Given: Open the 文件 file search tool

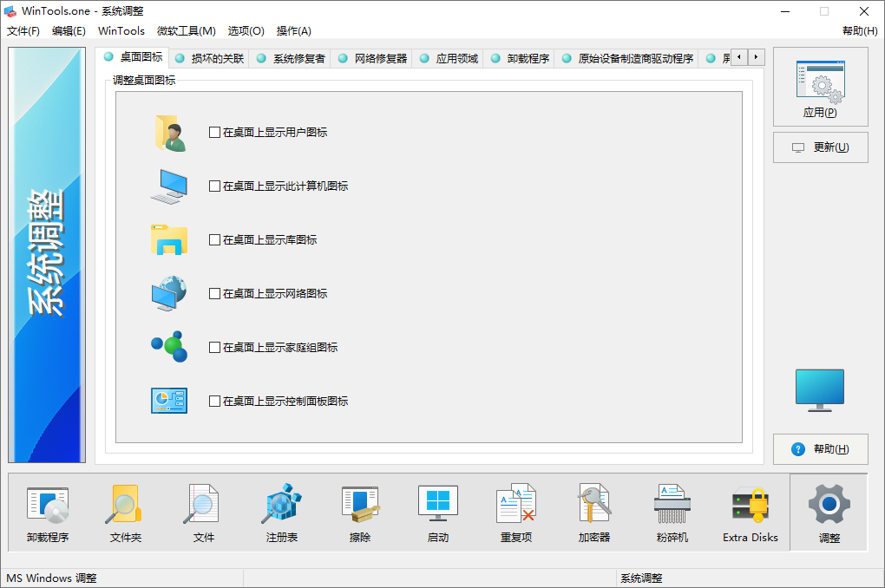Looking at the screenshot, I should coord(202,512).
